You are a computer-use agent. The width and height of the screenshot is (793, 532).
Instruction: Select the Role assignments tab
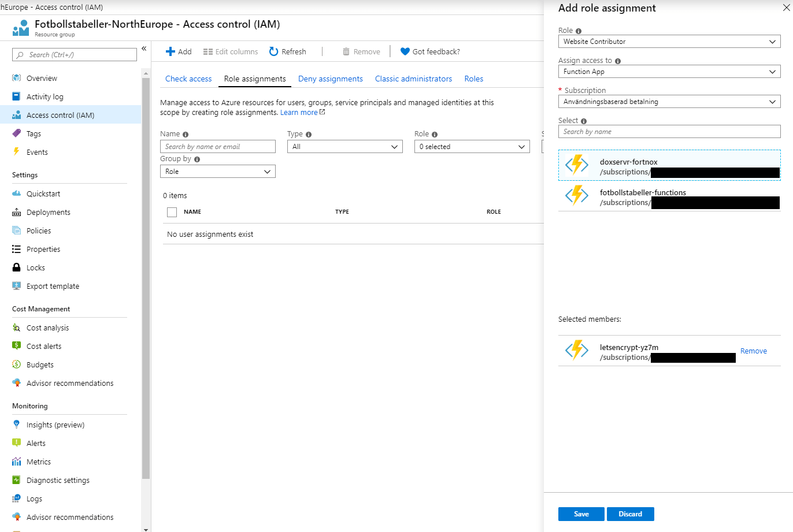pos(255,79)
